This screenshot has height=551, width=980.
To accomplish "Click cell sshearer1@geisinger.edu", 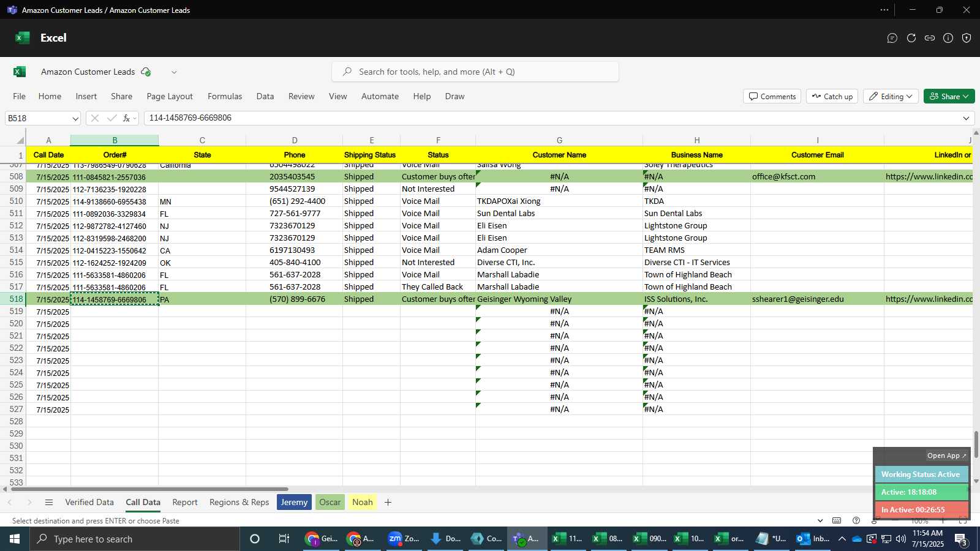I will (x=817, y=299).
